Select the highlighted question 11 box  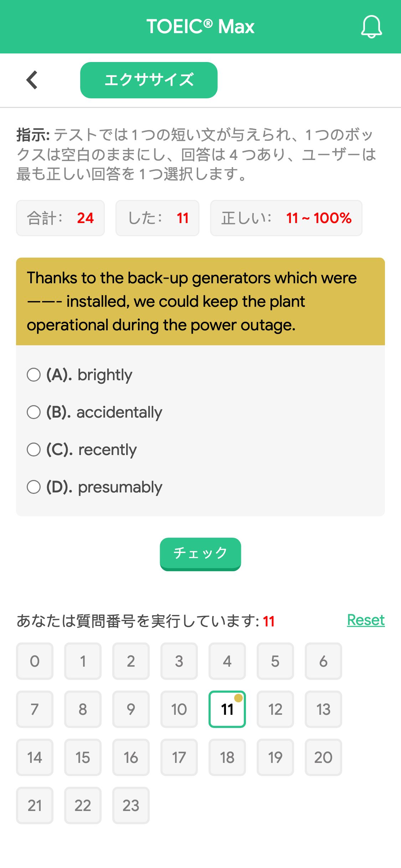coord(227,709)
